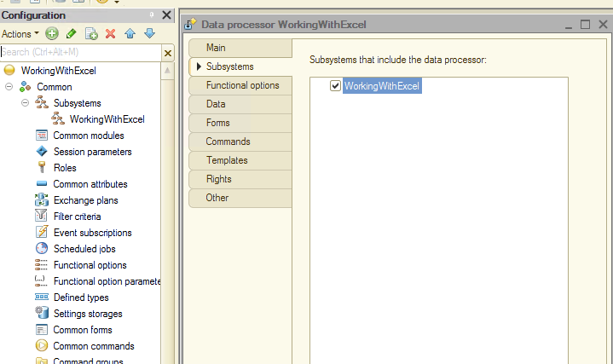Open the Forms tab
The width and height of the screenshot is (613, 364).
[240, 123]
